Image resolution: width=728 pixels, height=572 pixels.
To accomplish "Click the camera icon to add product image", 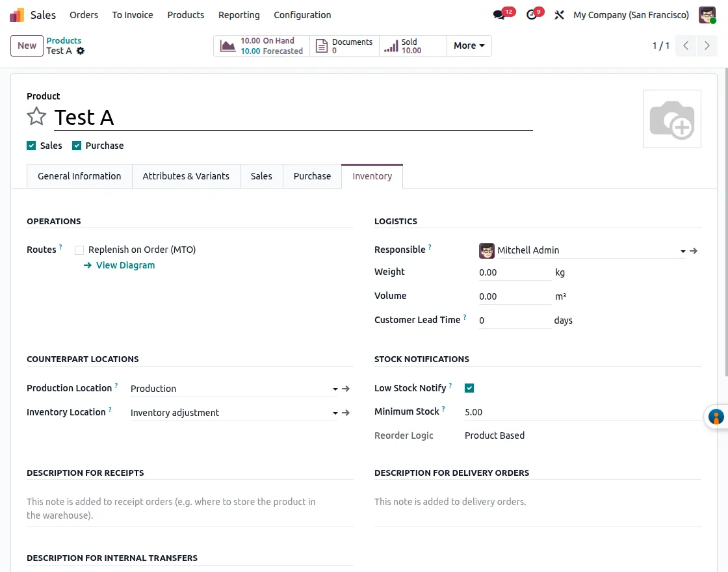I will pos(672,119).
